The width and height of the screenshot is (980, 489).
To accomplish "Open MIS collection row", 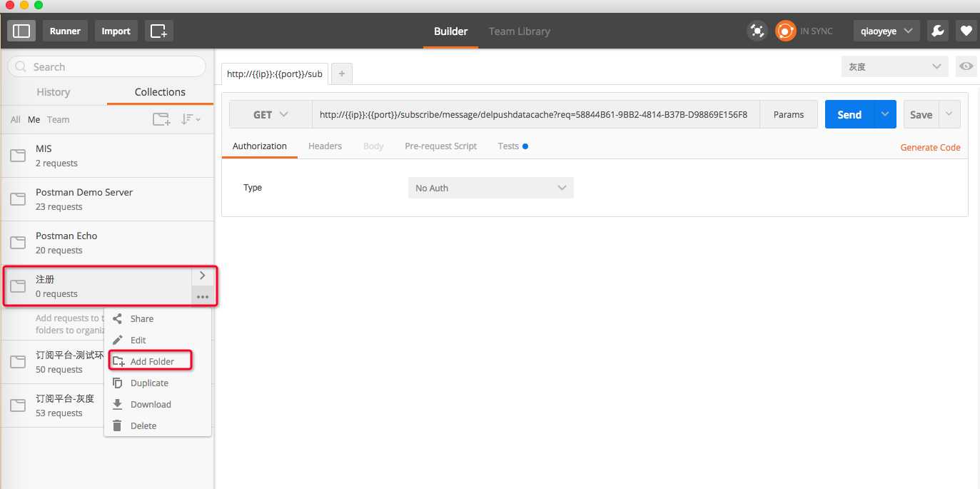I will tap(107, 156).
